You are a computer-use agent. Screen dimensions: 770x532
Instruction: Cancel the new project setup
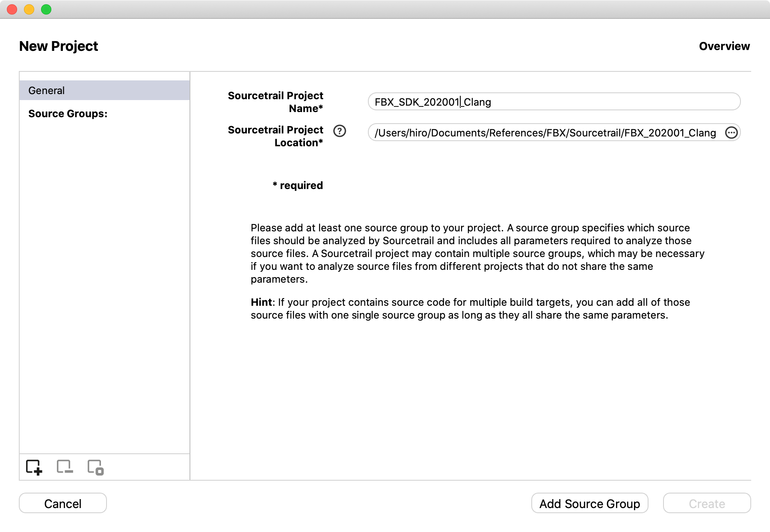click(63, 503)
